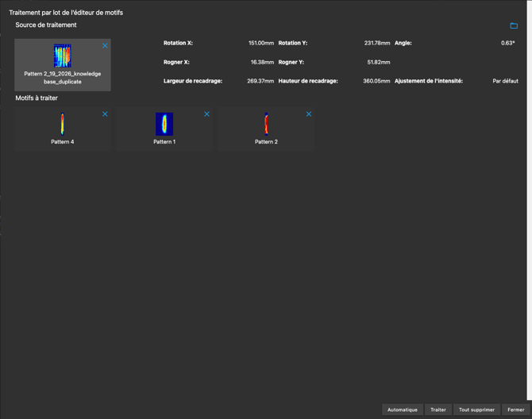Select the source pattern thumbnail image
This screenshot has height=419, width=532.
click(x=62, y=56)
